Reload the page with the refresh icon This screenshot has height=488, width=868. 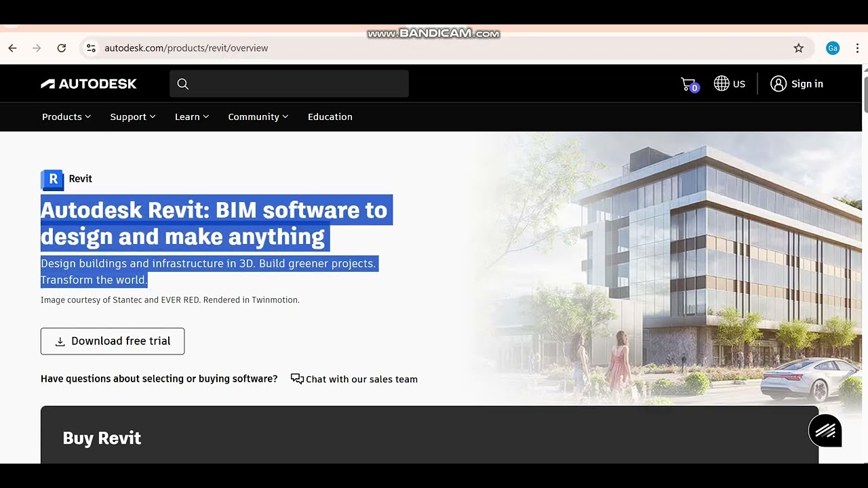pos(62,48)
